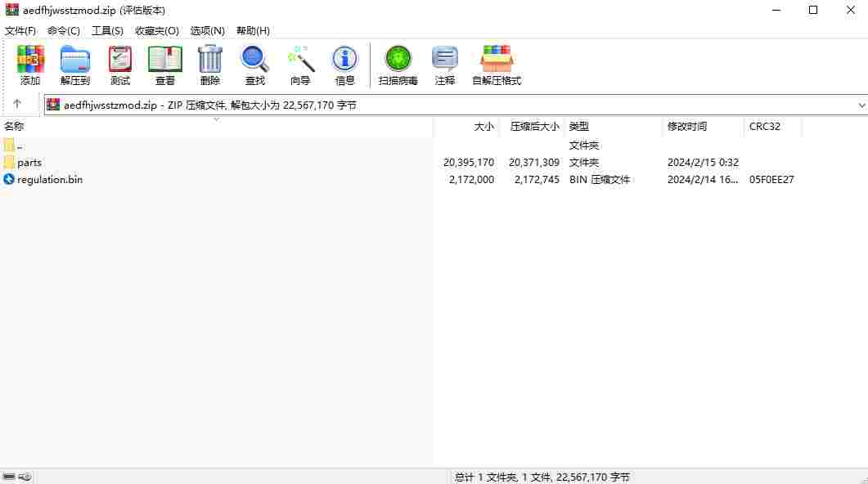868x484 pixels.
Task: Click the disk drive status bar icon
Action: pyautogui.click(x=9, y=477)
